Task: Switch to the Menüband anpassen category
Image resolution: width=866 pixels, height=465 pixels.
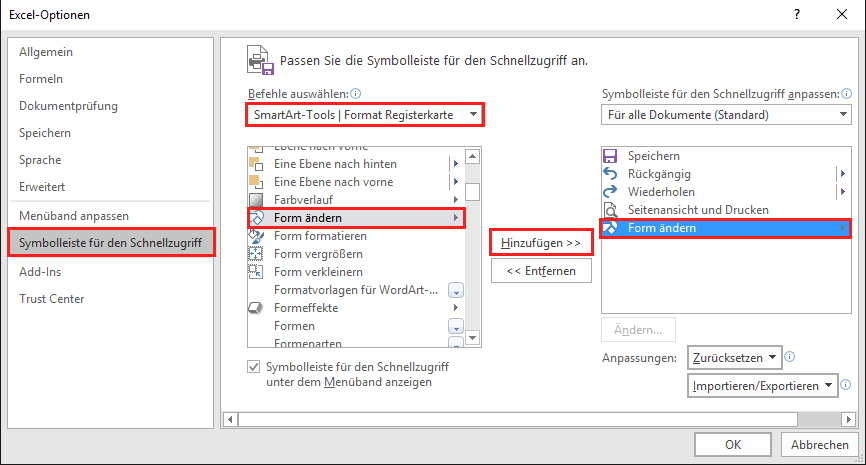Action: click(74, 216)
